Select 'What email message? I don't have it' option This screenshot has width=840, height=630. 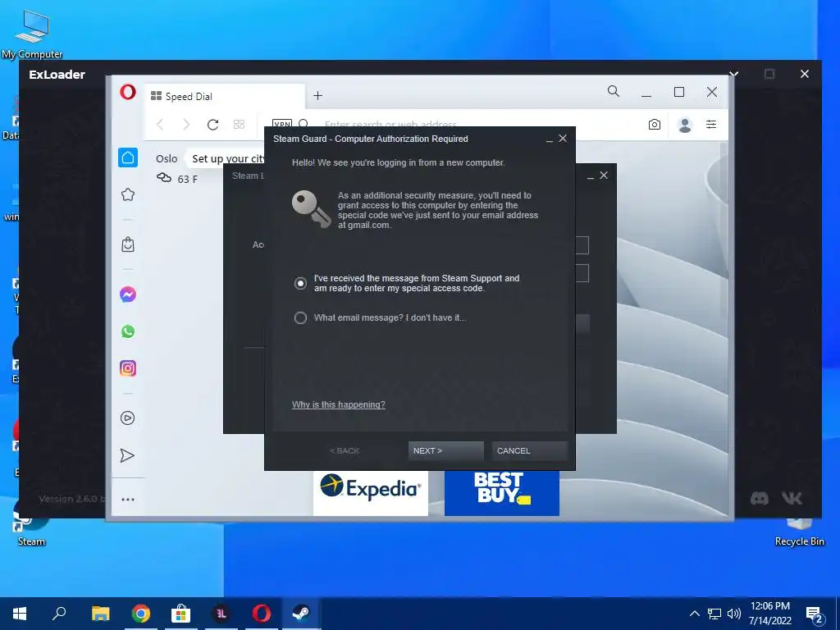tap(300, 318)
